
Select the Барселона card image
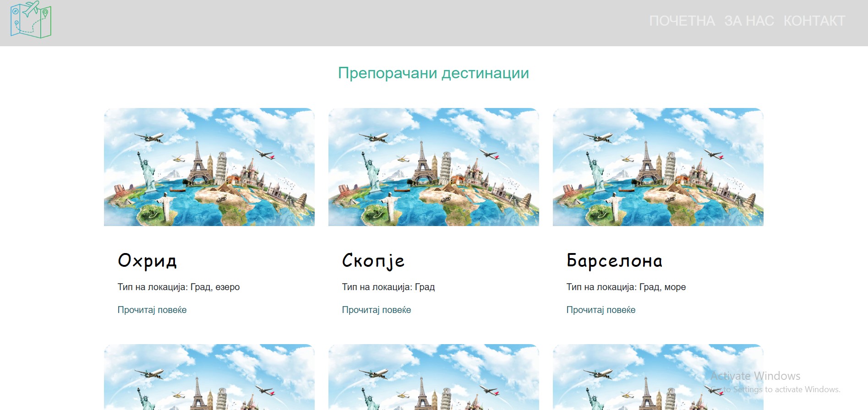click(658, 167)
